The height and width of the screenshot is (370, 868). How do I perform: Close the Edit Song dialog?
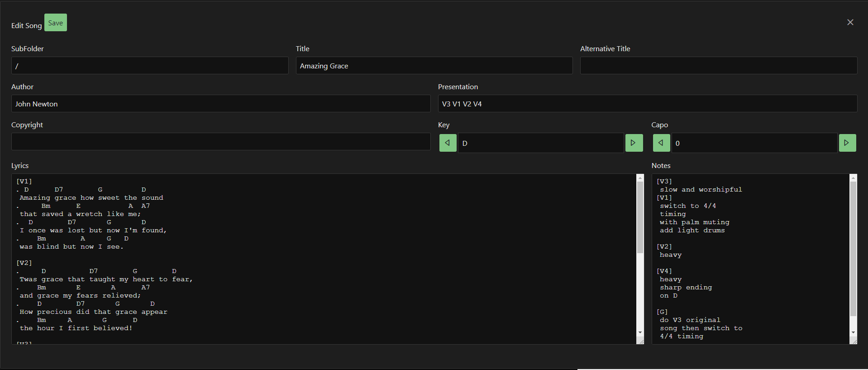coord(850,22)
